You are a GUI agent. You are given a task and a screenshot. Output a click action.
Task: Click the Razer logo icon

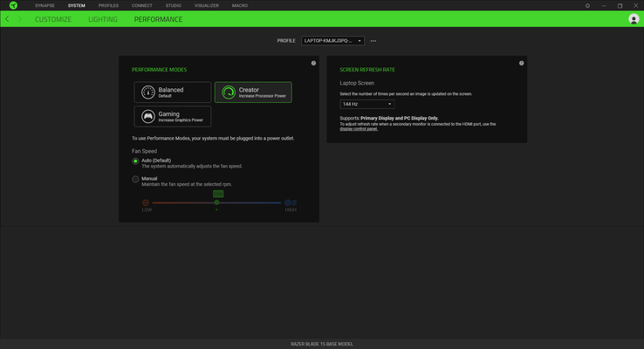(14, 5)
